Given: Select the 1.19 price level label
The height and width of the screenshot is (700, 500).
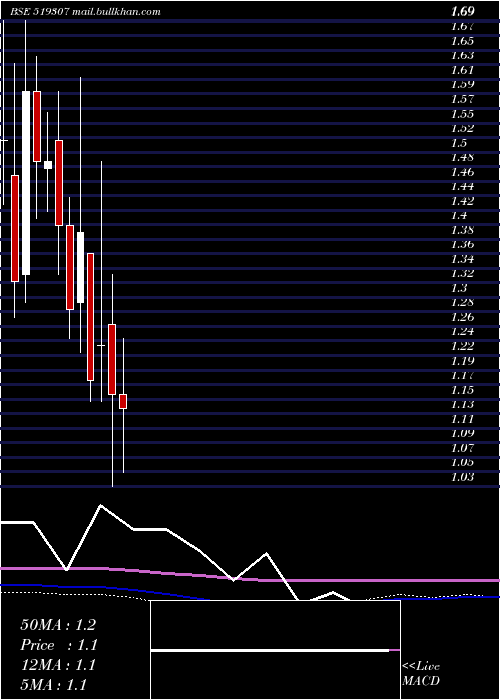Looking at the screenshot, I should click(462, 360).
